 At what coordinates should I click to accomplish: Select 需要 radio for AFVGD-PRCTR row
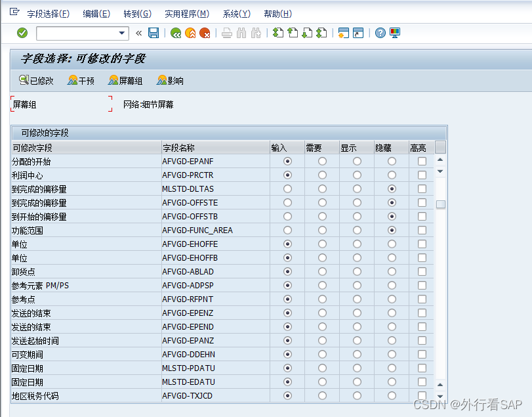click(x=322, y=175)
